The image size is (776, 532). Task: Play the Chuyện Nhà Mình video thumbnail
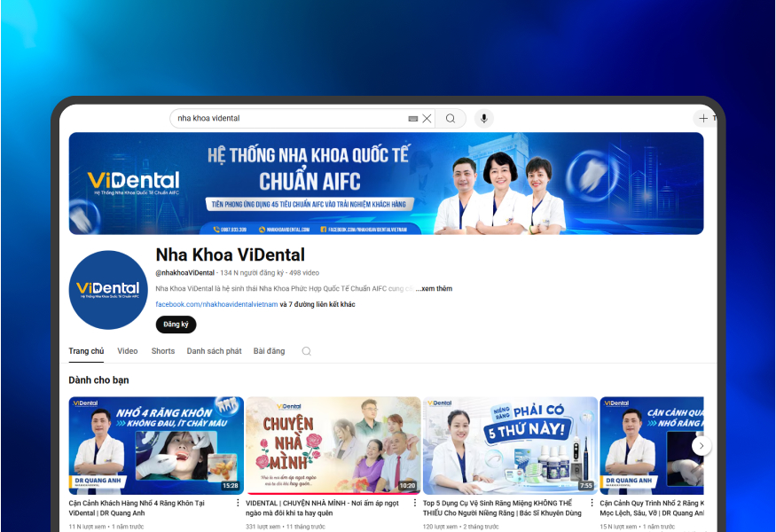click(x=333, y=444)
